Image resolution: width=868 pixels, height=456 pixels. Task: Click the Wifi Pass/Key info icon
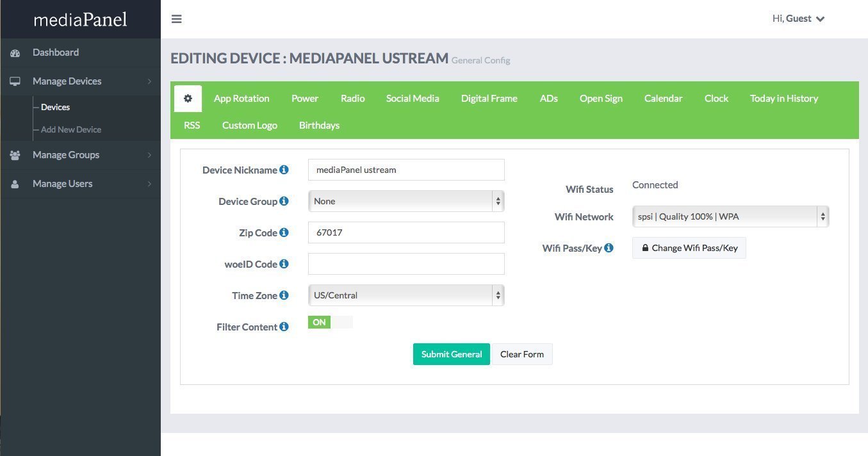point(609,248)
